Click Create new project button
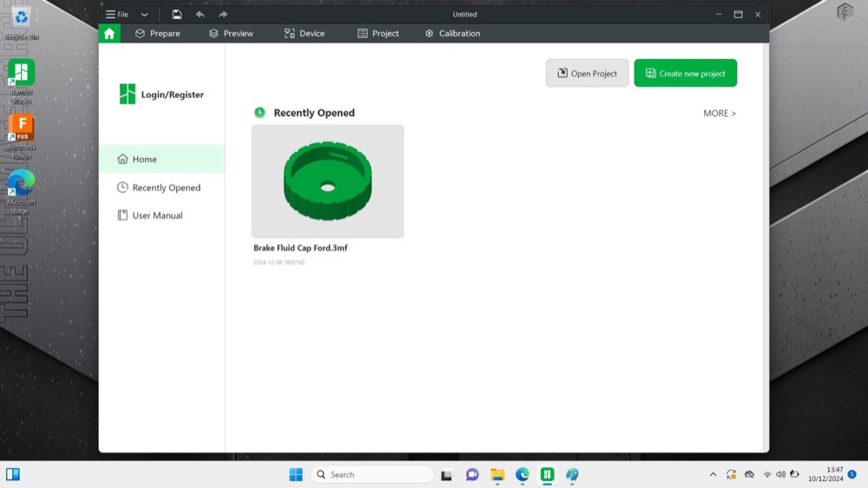Screen dimensions: 868x488 coord(686,73)
